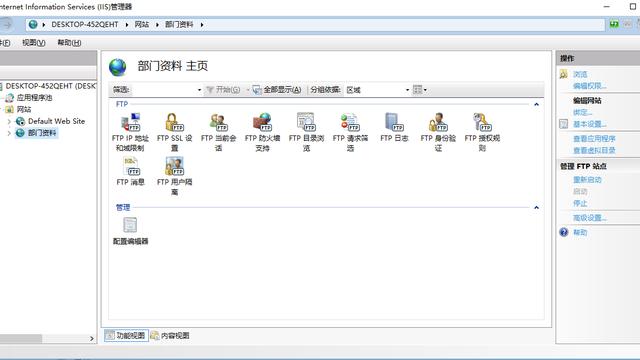
Task: Click right scroll arrow in connections pane
Action: click(x=92, y=338)
